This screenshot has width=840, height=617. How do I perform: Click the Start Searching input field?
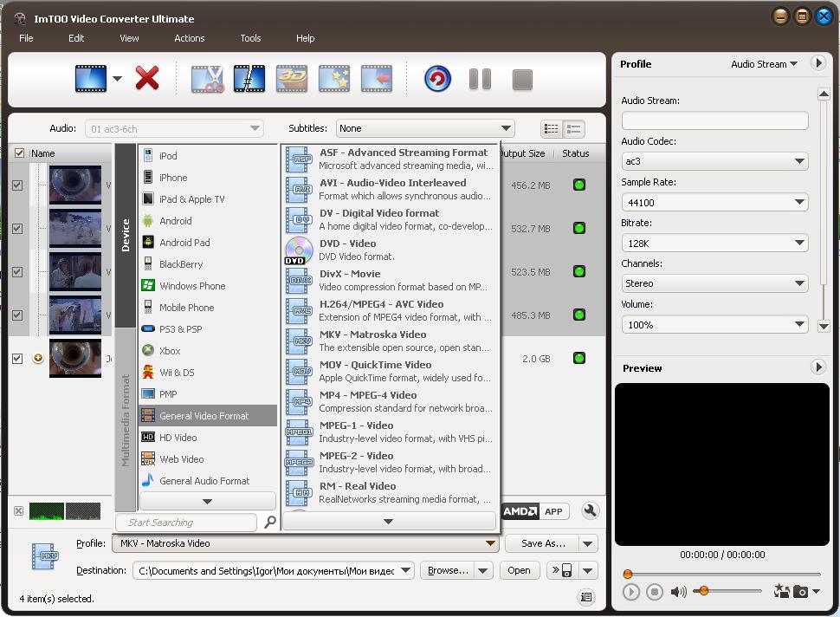tap(186, 523)
